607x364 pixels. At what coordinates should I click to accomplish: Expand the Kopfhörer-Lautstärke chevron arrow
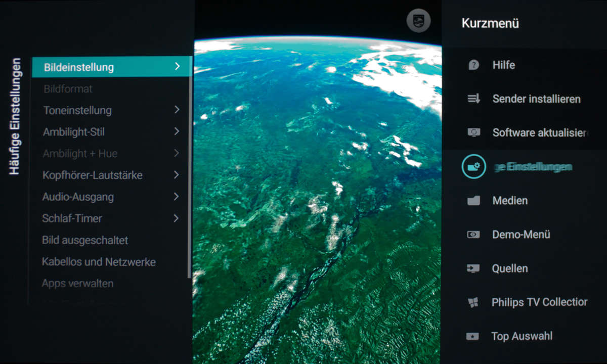click(x=177, y=175)
